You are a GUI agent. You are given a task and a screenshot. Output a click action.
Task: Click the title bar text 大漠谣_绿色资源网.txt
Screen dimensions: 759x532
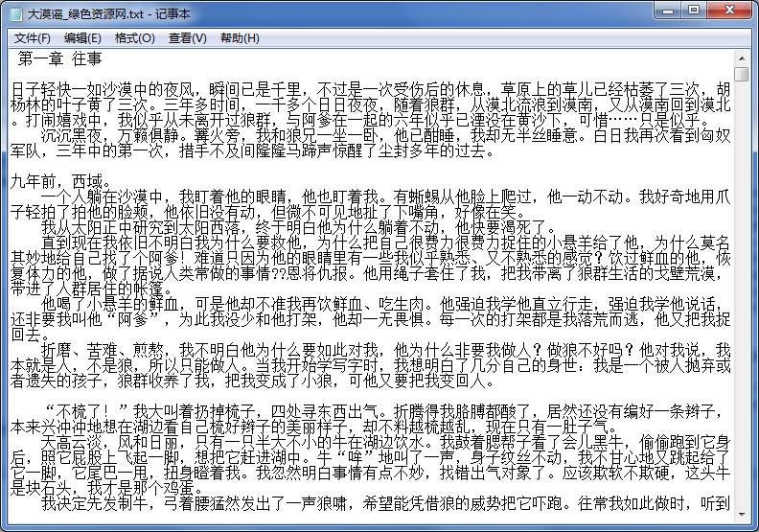point(85,14)
